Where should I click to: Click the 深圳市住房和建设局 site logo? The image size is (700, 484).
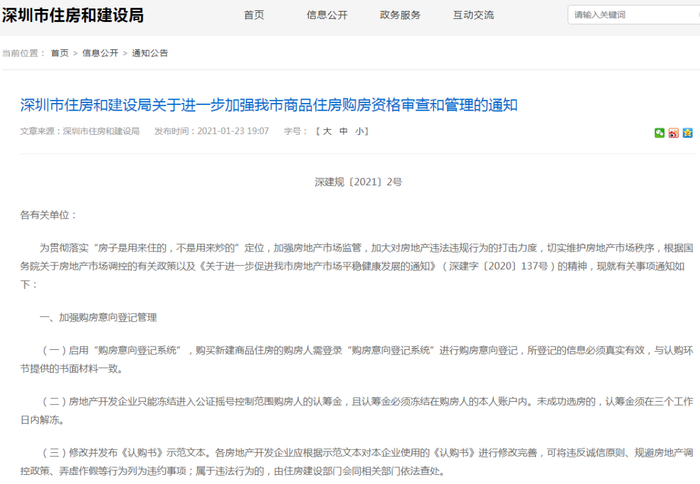coord(73,15)
